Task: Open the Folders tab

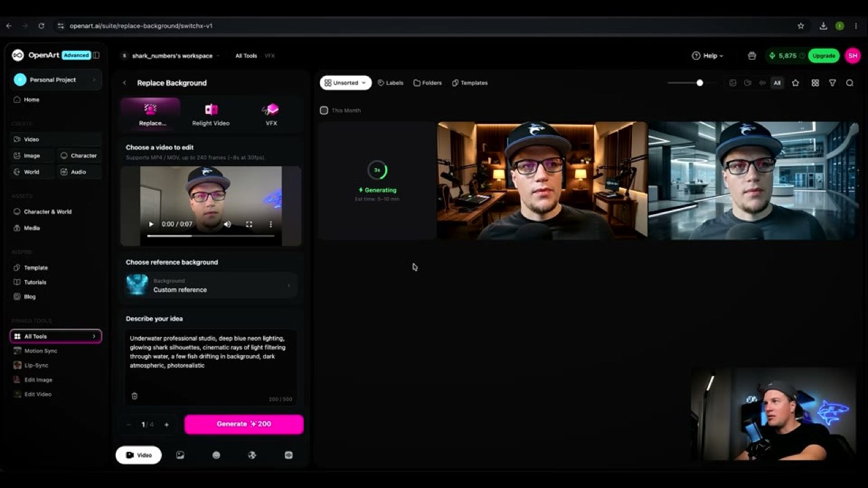Action: click(427, 83)
